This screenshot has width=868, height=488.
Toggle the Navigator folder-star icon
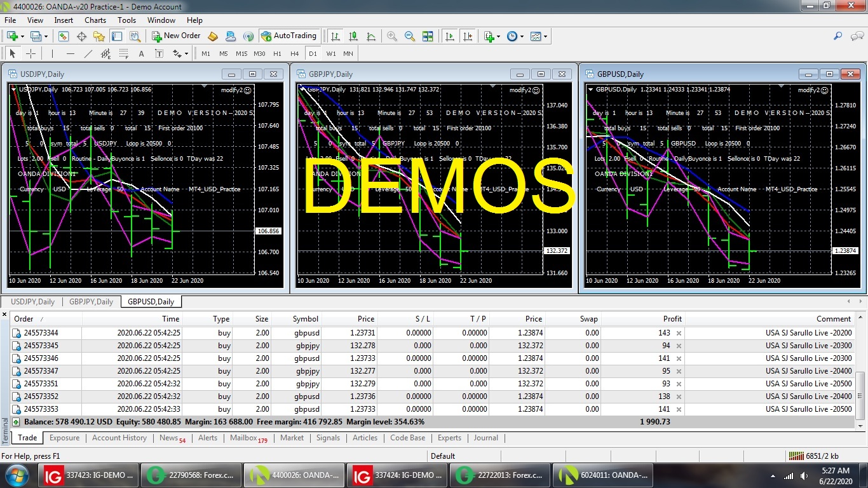[x=99, y=36]
